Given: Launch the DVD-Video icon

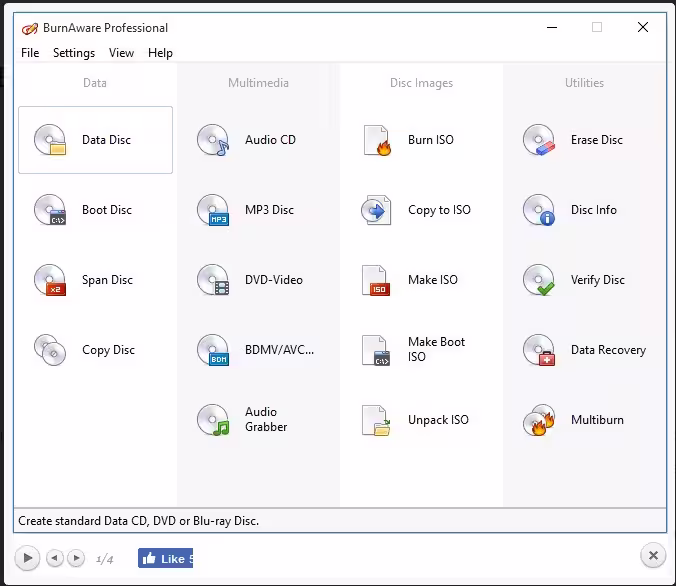Looking at the screenshot, I should pyautogui.click(x=213, y=280).
